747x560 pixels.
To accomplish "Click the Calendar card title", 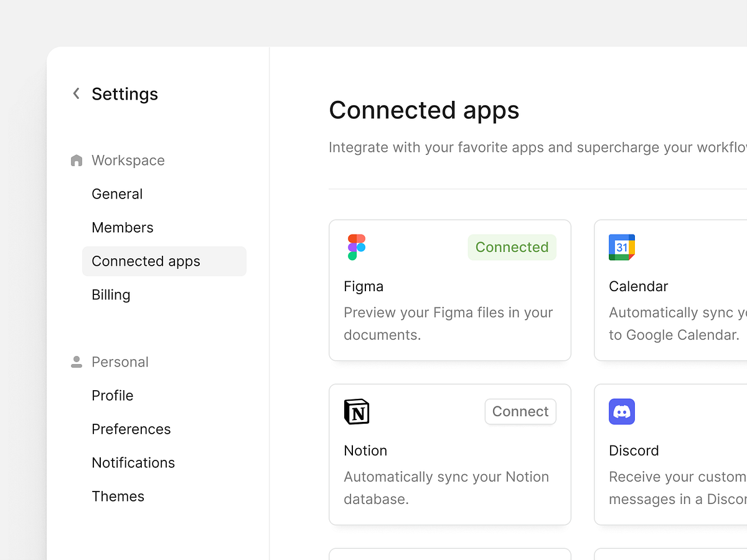I will (638, 286).
